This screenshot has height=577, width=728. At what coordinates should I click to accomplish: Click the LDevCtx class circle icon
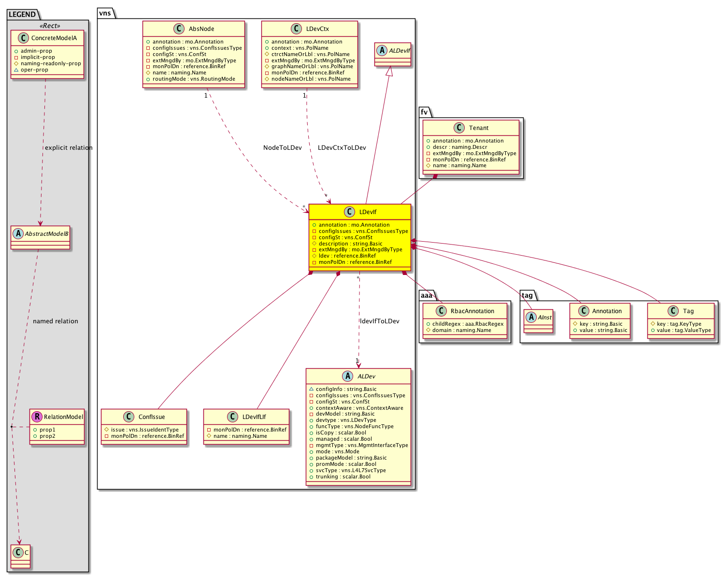point(297,29)
